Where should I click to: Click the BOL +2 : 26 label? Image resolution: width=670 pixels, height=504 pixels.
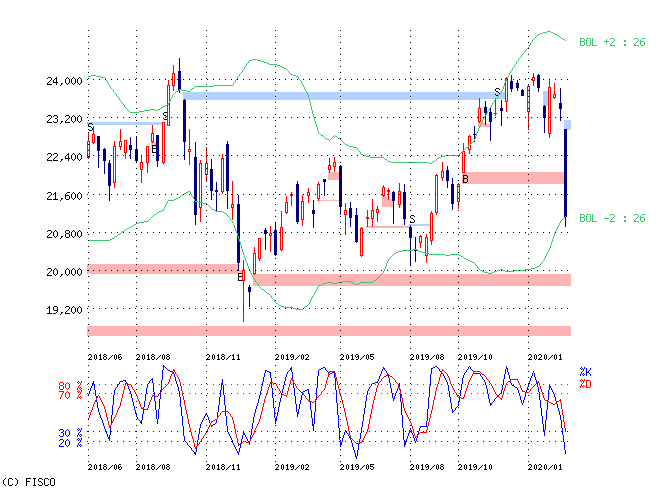coord(611,42)
